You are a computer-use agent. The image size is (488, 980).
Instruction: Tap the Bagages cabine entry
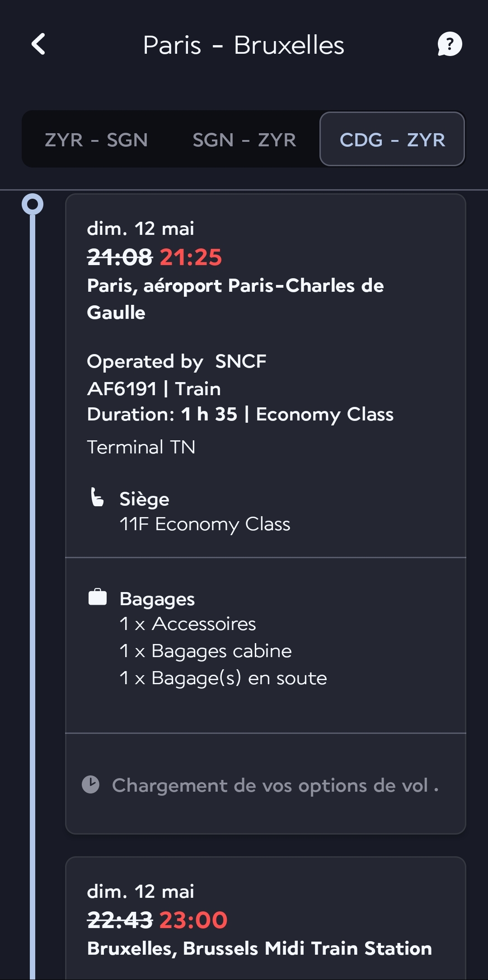206,651
